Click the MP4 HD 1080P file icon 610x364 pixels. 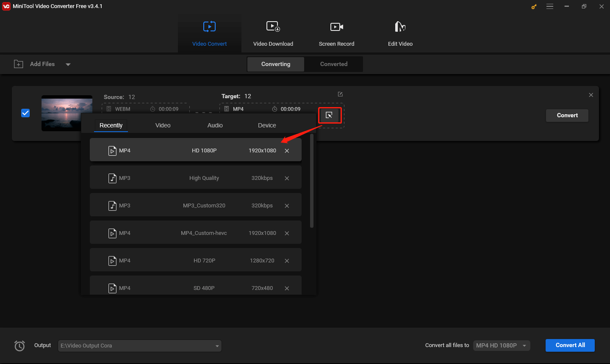112,151
